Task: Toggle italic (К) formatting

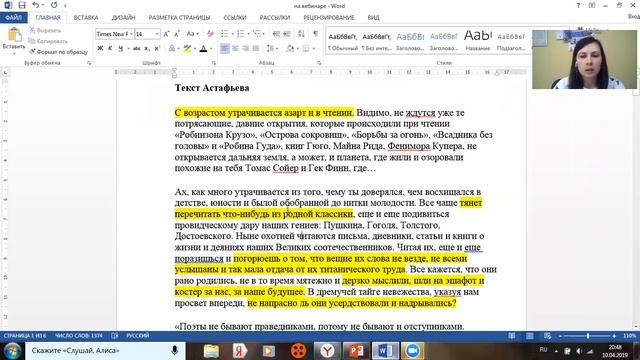Action: (110, 49)
